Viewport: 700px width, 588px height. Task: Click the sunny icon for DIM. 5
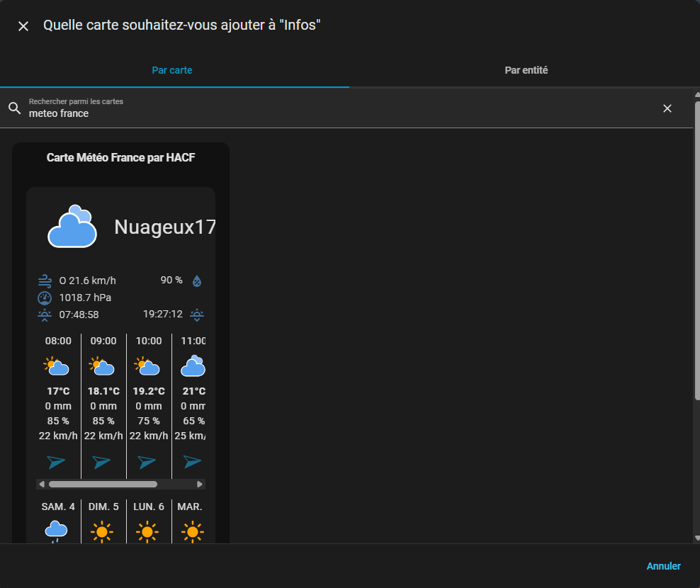tap(102, 531)
